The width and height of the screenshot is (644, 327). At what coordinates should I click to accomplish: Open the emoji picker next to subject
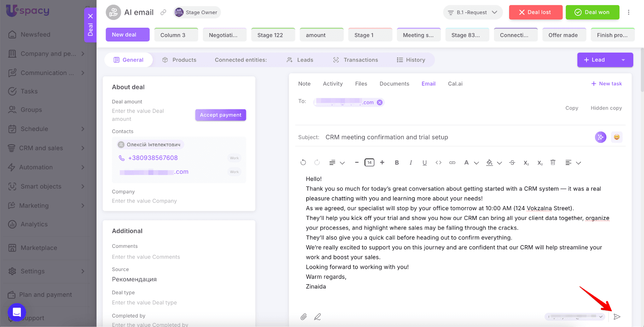[x=616, y=137]
